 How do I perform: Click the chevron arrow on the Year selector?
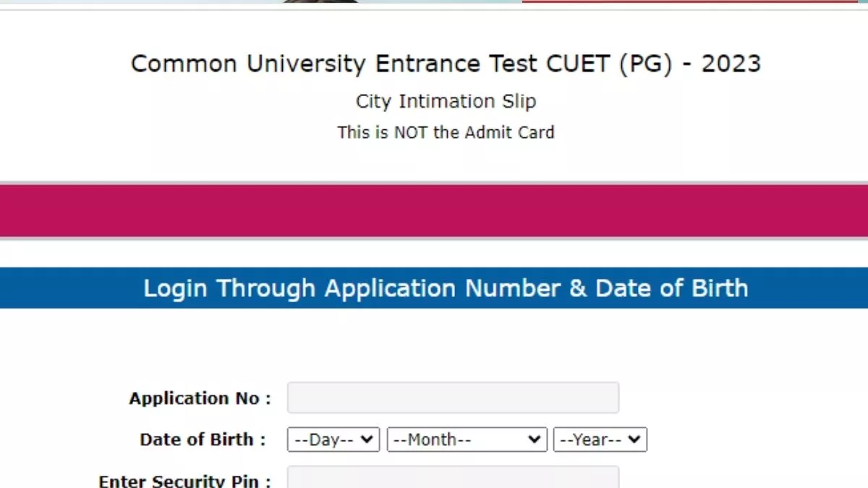[636, 440]
